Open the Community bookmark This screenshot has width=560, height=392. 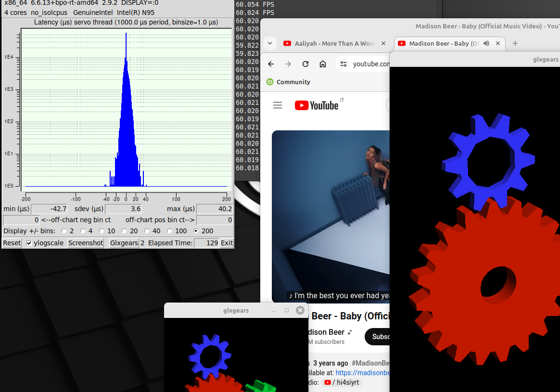(x=289, y=82)
